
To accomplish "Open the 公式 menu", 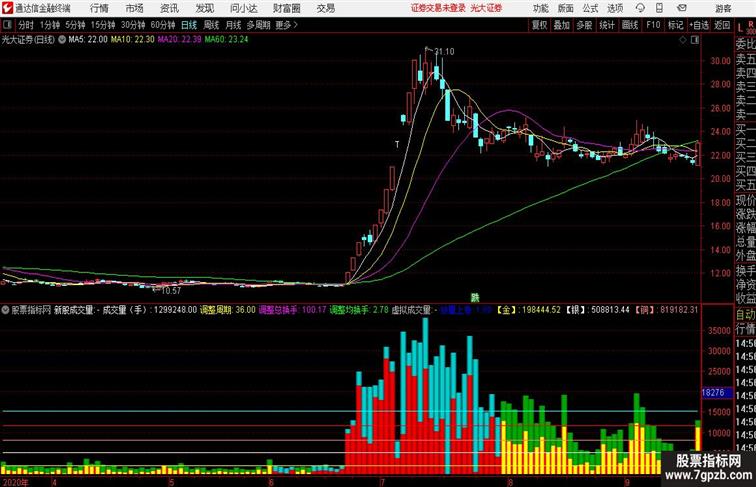I will [x=590, y=8].
